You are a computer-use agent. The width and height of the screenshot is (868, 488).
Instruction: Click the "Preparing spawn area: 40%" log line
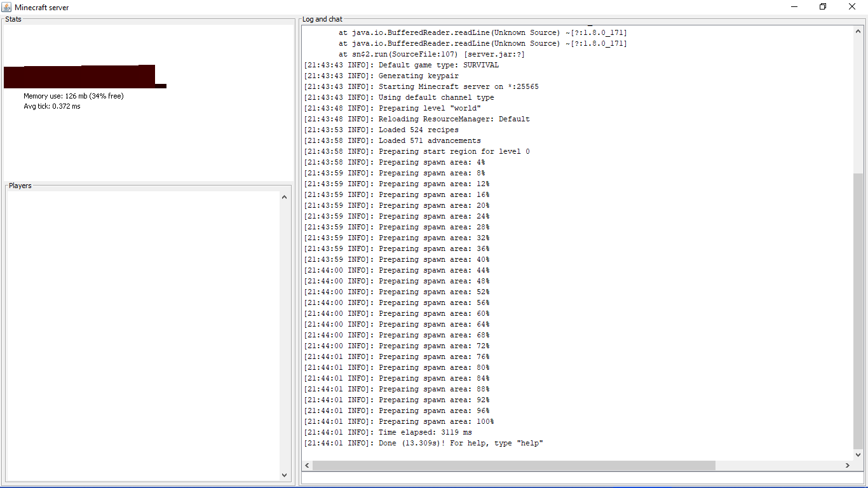click(x=397, y=259)
